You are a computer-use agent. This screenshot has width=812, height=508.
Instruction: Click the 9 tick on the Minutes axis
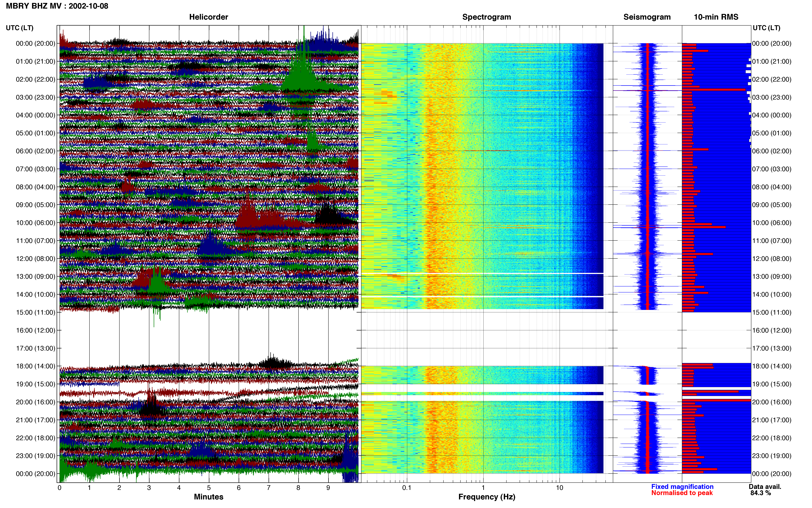(328, 488)
